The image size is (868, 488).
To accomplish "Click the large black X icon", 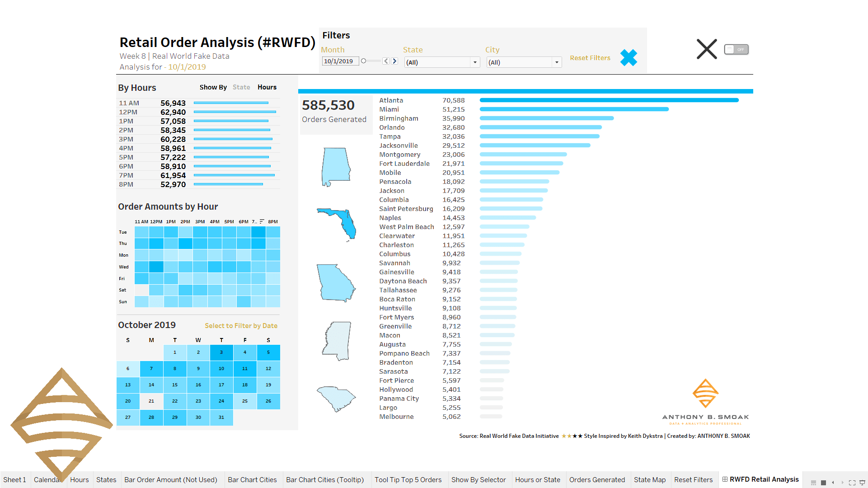I will 707,49.
